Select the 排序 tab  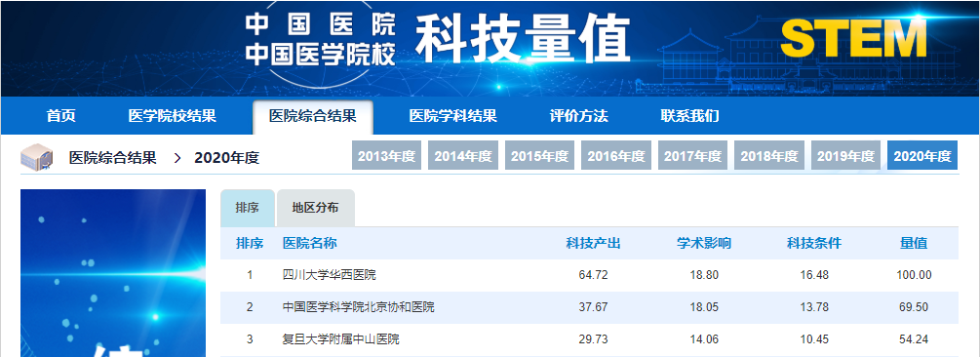coord(247,208)
